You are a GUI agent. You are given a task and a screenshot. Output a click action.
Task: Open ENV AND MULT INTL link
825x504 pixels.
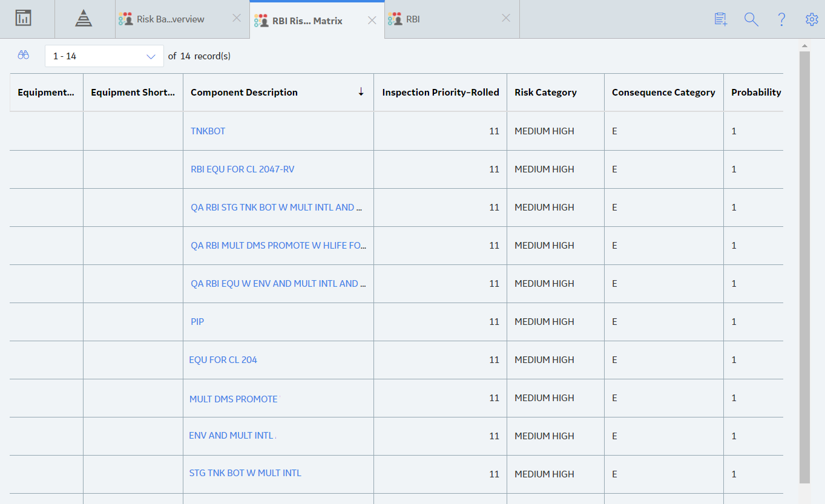231,435
